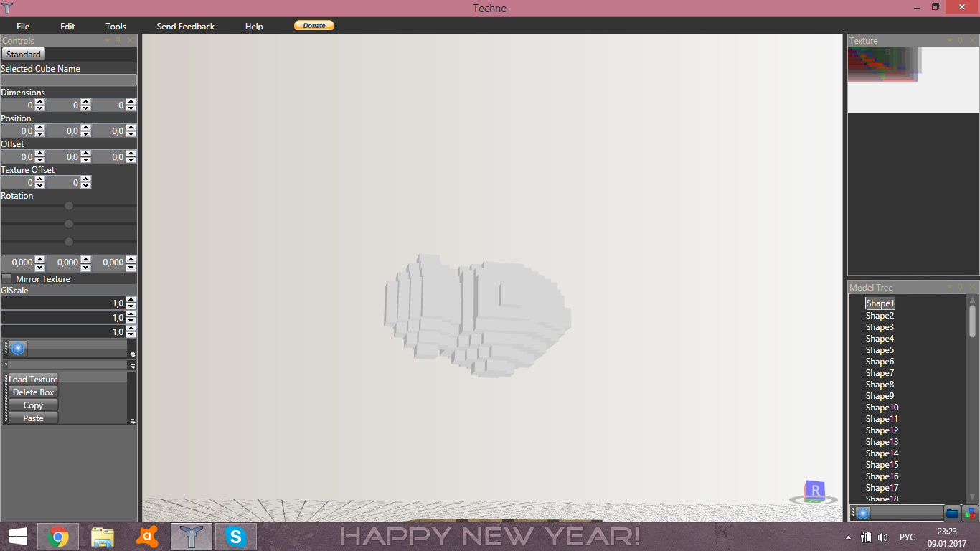The width and height of the screenshot is (980, 551).
Task: Increase the first Position value
Action: point(39,128)
